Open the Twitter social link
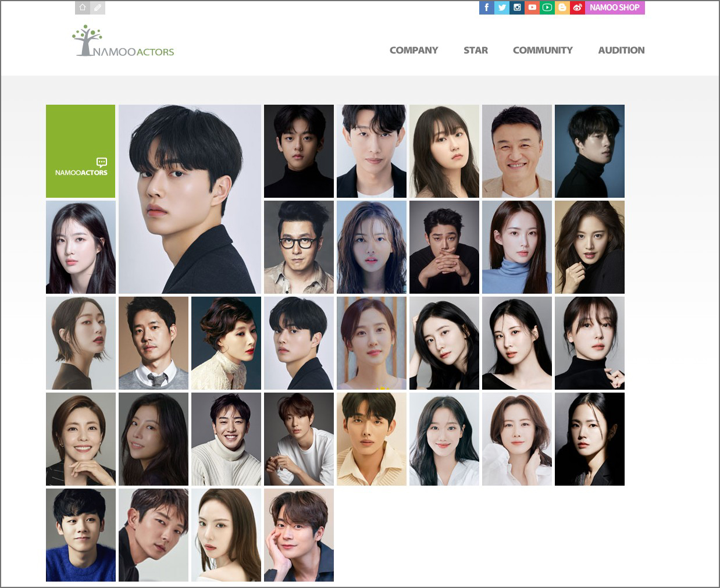720x588 pixels. [x=502, y=8]
